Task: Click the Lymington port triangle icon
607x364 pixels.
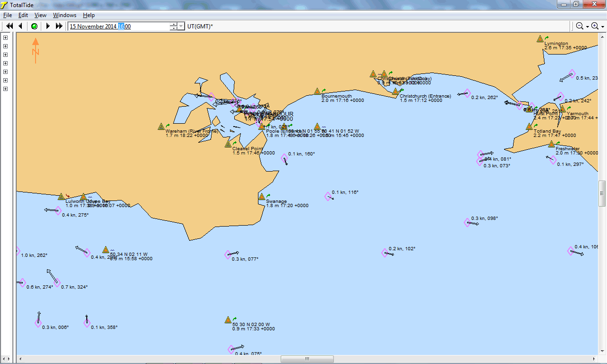Action: pos(540,39)
